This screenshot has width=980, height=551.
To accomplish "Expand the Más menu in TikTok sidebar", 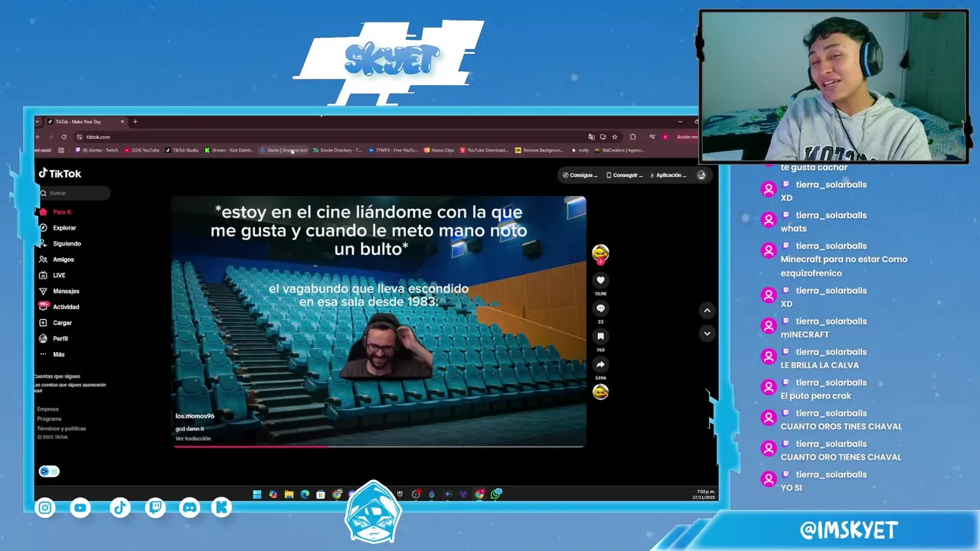I will pyautogui.click(x=52, y=354).
